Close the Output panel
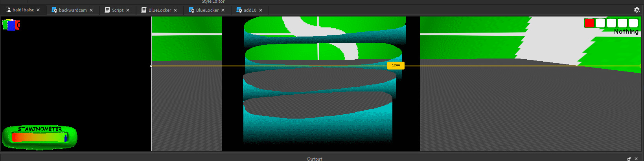Image resolution: width=644 pixels, height=161 pixels. coord(636,159)
